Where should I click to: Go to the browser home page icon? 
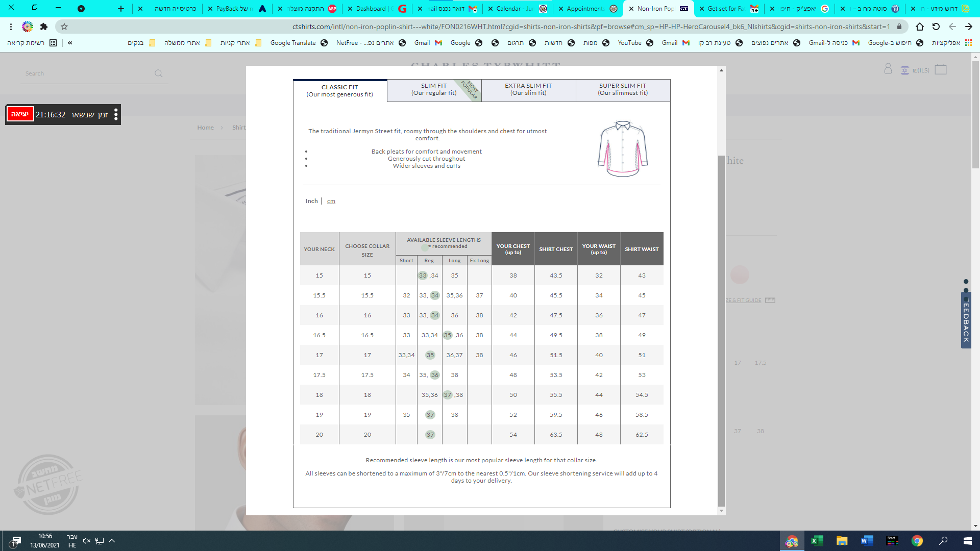coord(919,27)
